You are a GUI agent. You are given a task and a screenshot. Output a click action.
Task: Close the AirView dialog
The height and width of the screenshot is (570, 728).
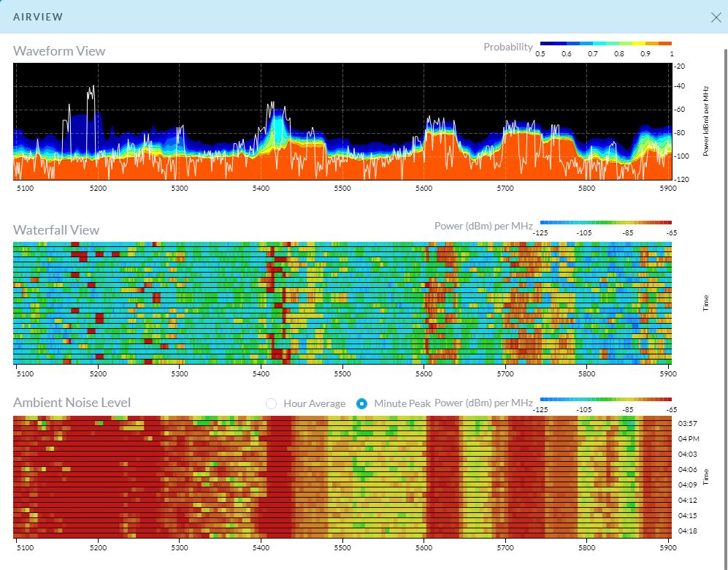click(716, 18)
